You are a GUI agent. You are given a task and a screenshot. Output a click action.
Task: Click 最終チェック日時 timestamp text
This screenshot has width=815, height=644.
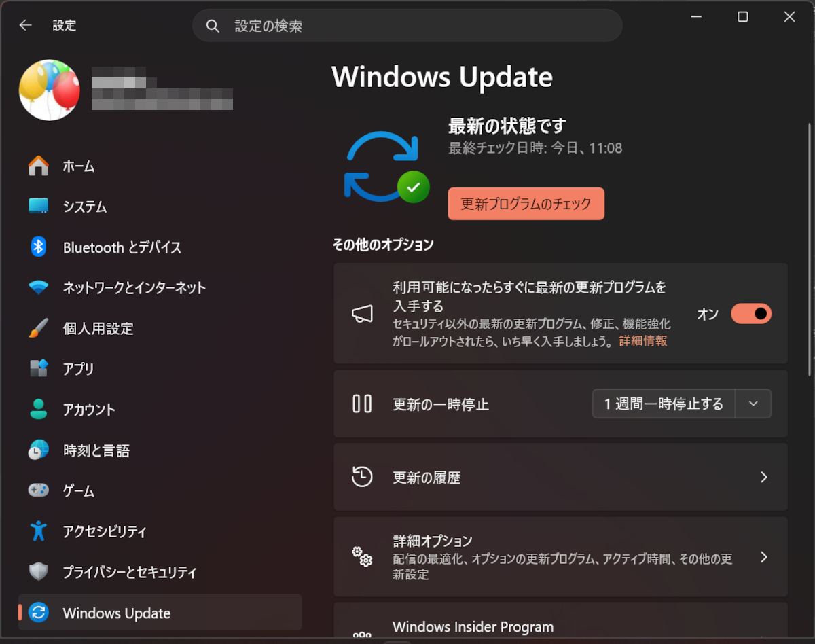[x=535, y=148]
